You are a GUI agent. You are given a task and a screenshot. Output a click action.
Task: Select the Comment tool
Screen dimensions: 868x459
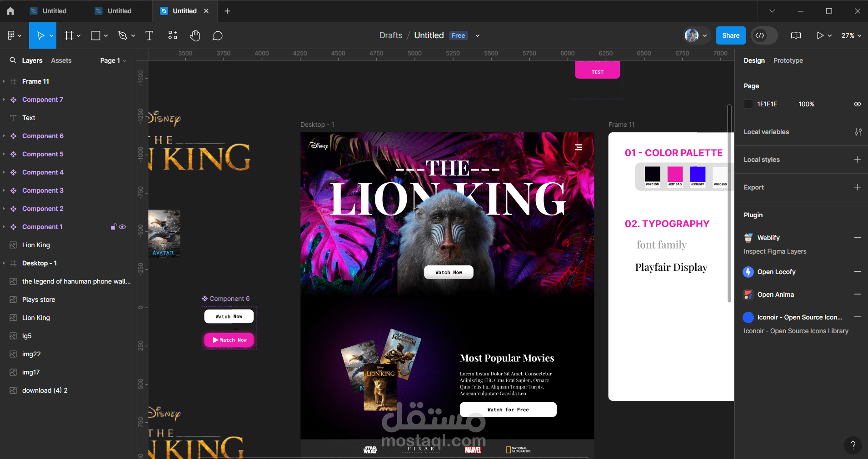pyautogui.click(x=218, y=35)
